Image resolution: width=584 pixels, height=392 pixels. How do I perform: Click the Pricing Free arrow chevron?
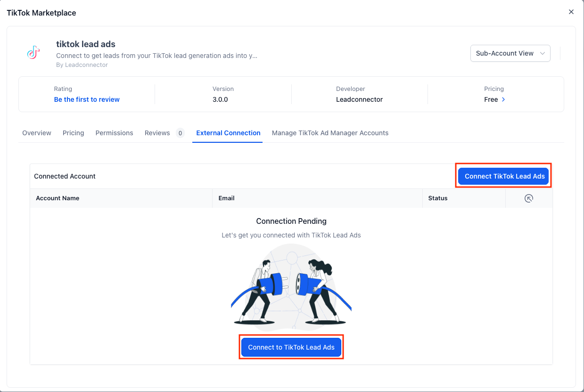pyautogui.click(x=503, y=99)
